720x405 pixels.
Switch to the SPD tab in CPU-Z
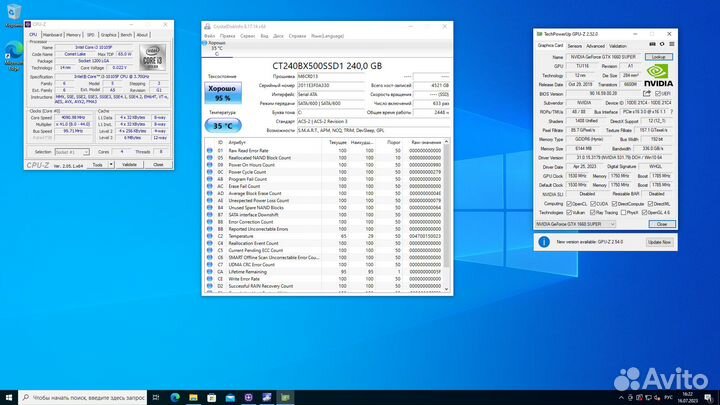pos(91,35)
